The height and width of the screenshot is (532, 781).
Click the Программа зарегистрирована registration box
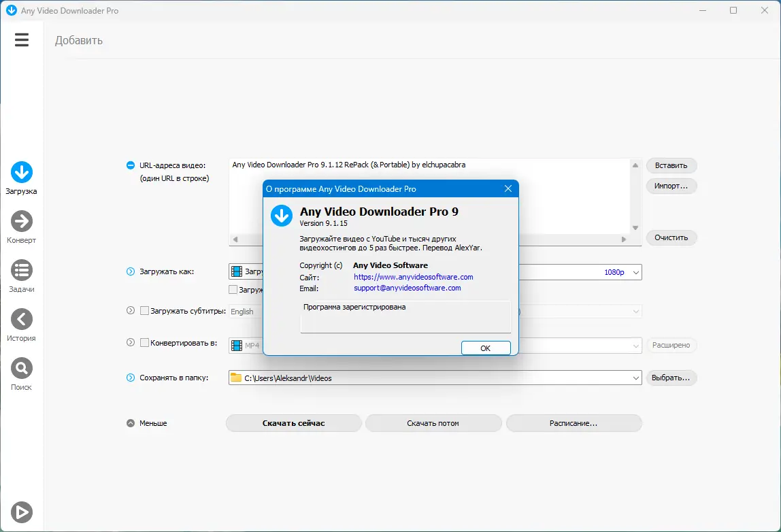pos(405,316)
